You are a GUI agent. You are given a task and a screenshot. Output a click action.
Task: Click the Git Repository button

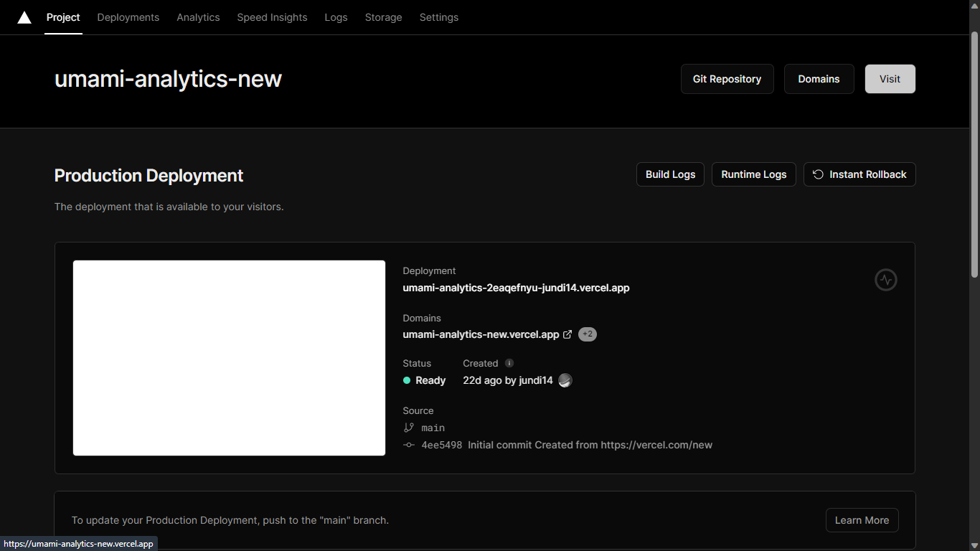(x=727, y=79)
